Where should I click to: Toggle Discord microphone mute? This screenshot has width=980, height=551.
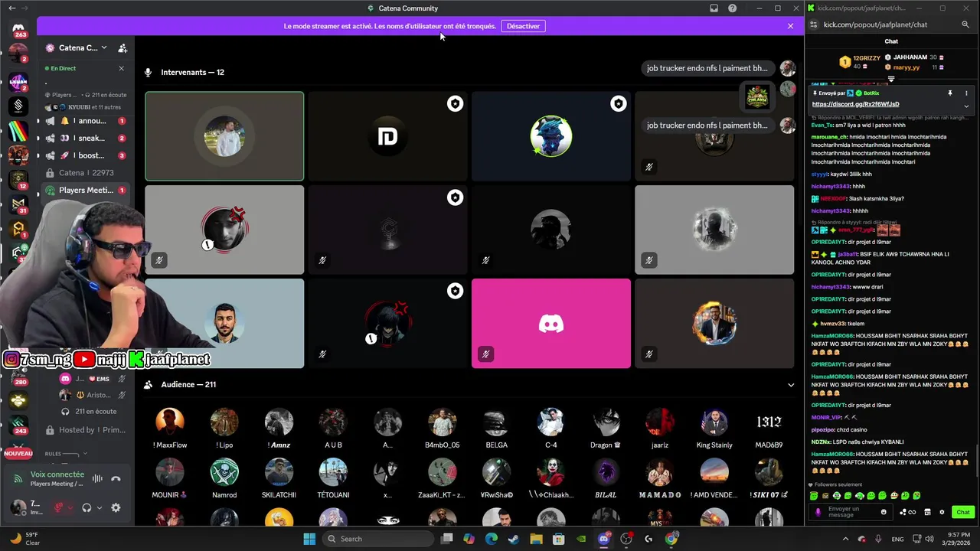coord(58,507)
